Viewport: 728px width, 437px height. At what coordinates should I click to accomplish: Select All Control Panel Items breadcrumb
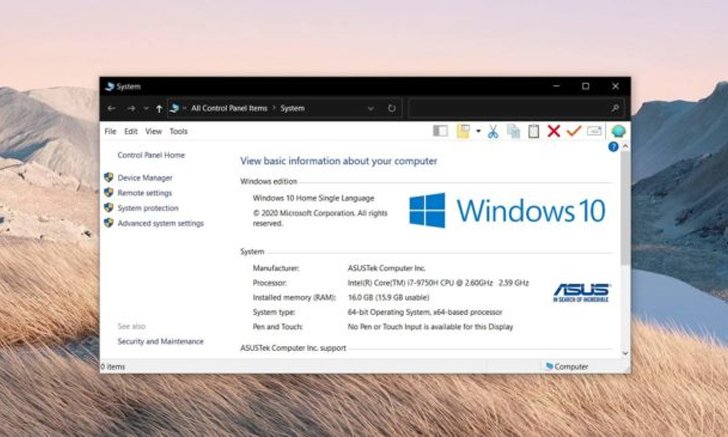click(x=229, y=108)
